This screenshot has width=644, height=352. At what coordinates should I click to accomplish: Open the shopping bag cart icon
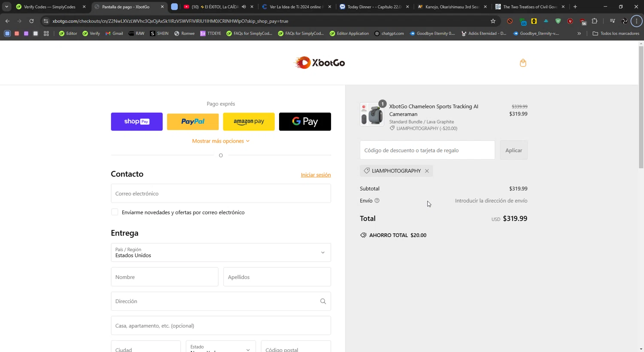[x=523, y=63]
